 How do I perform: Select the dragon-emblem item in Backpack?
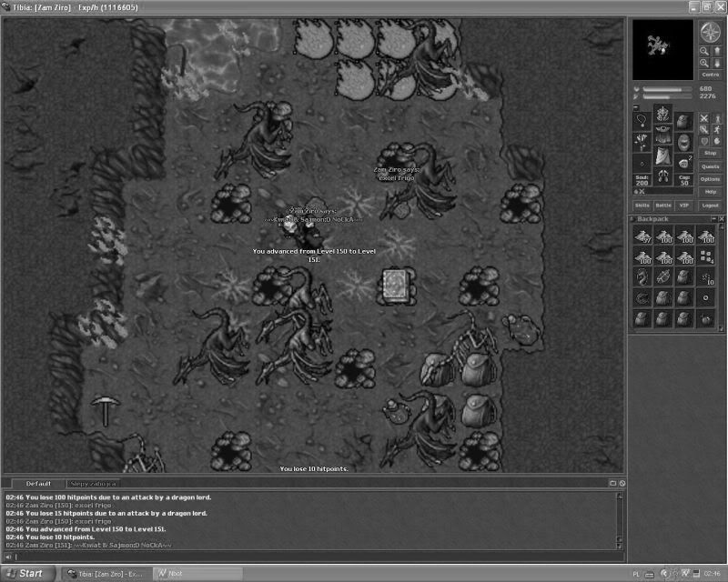click(x=642, y=277)
